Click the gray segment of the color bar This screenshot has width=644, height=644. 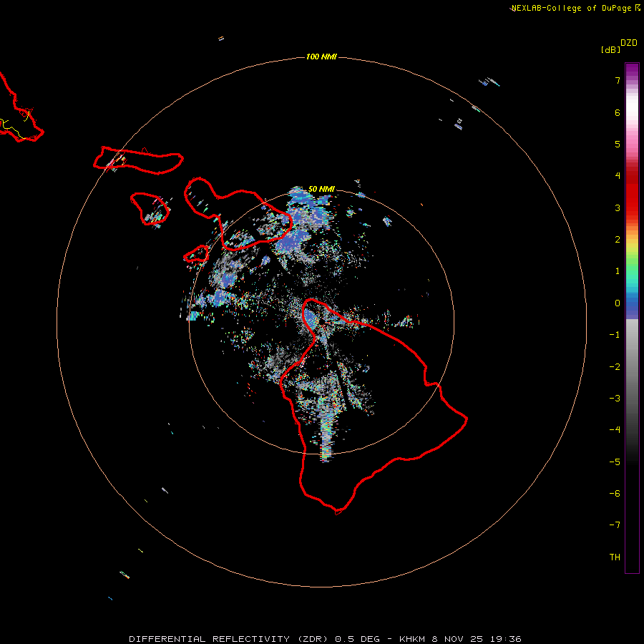(x=632, y=370)
